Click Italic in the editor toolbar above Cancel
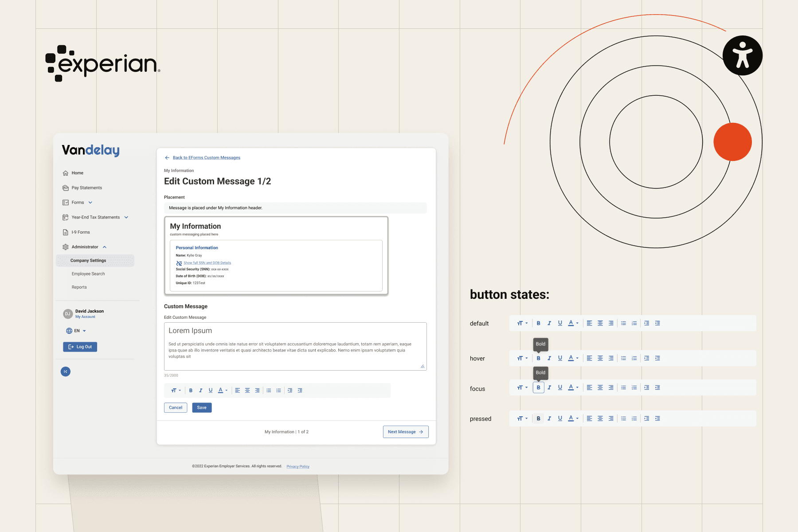The height and width of the screenshot is (532, 798). 201,391
